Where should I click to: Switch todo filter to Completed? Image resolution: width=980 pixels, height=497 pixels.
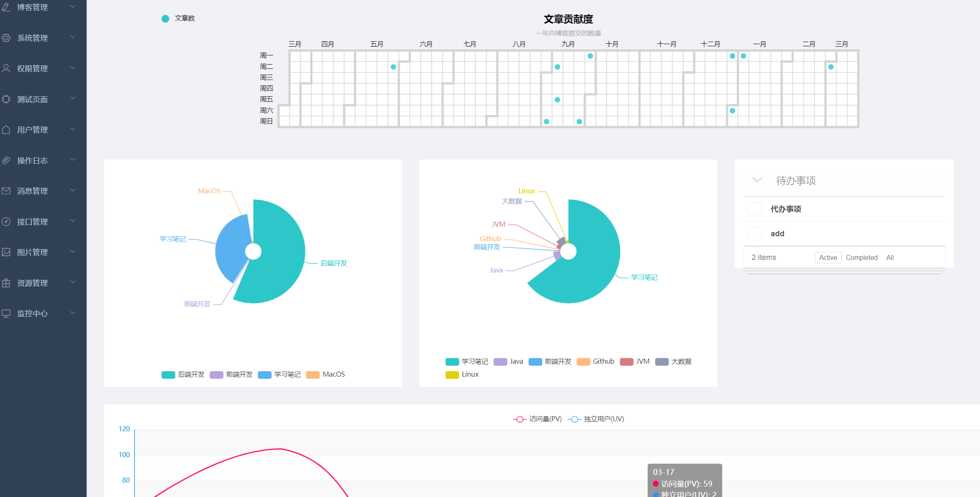[861, 257]
